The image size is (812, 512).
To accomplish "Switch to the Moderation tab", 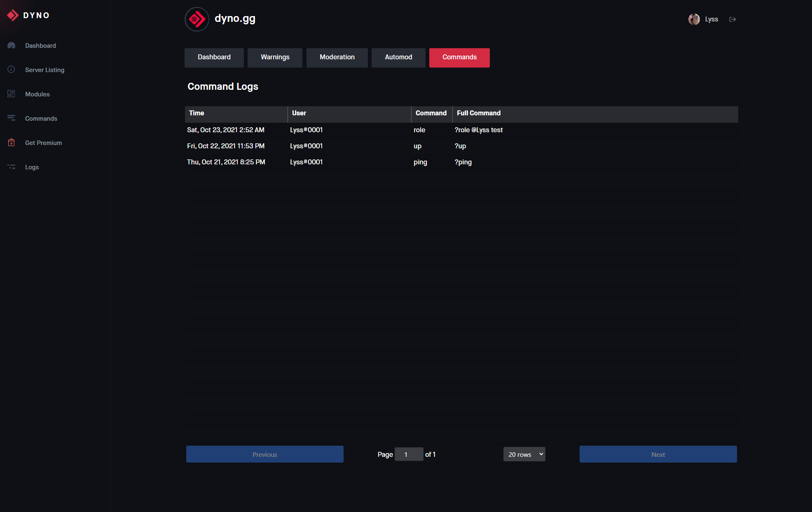I will point(337,57).
